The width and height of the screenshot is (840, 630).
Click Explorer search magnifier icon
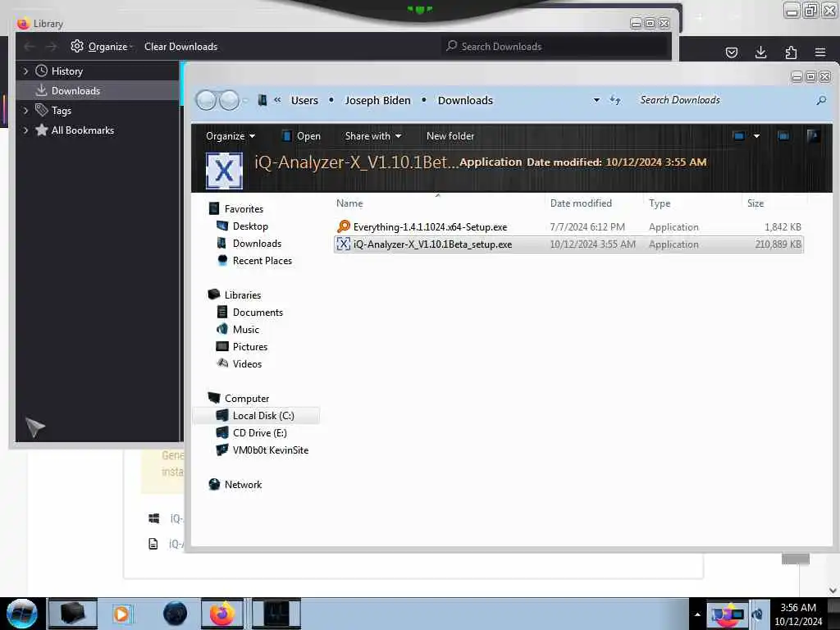820,100
